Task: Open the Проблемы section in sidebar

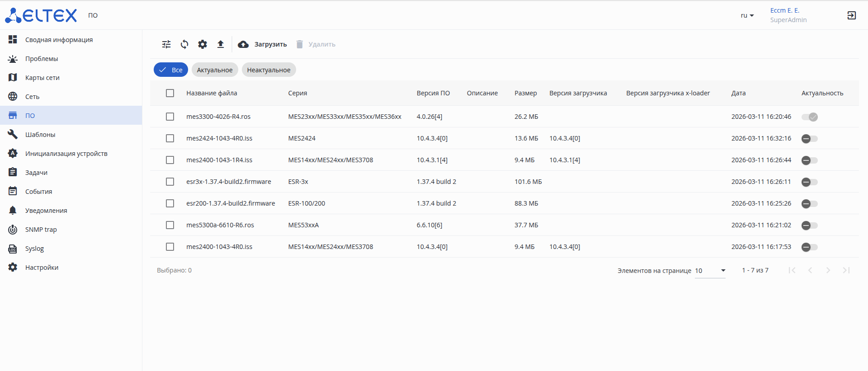Action: [41, 59]
